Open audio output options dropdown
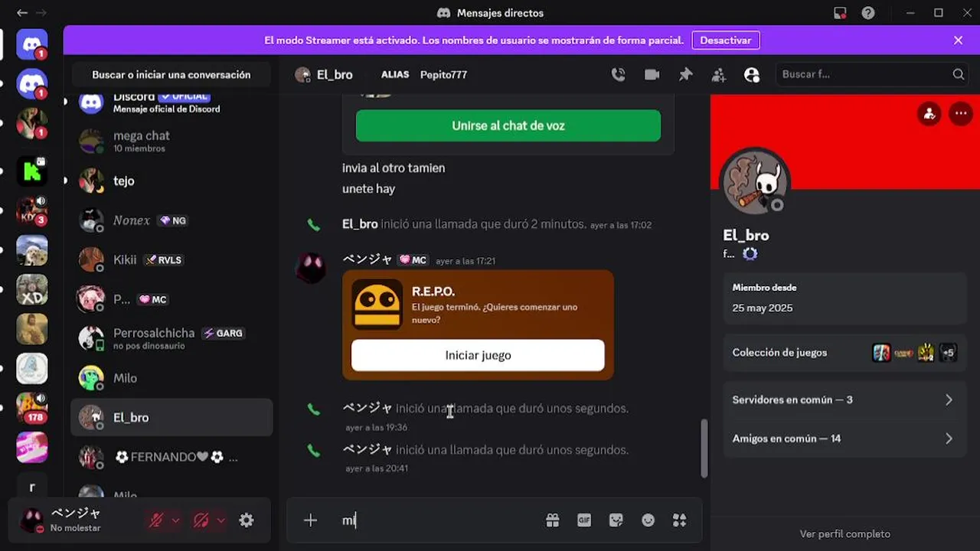Viewport: 980px width, 551px height. [x=220, y=520]
